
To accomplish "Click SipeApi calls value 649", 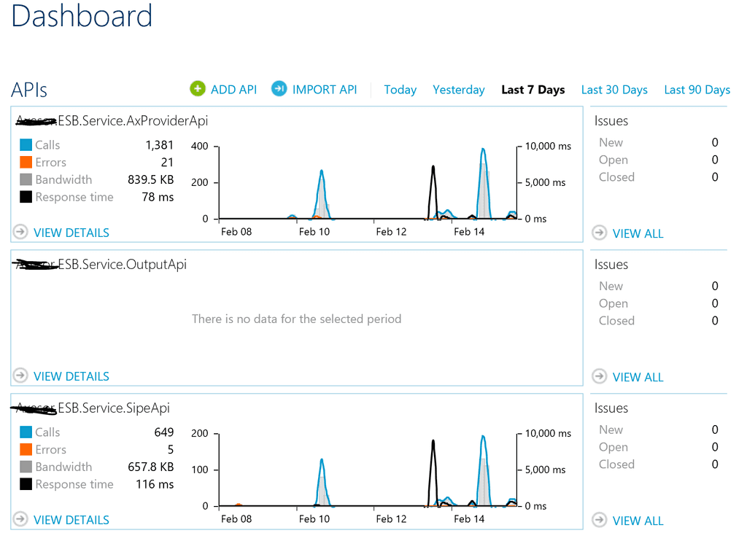I will (x=164, y=432).
